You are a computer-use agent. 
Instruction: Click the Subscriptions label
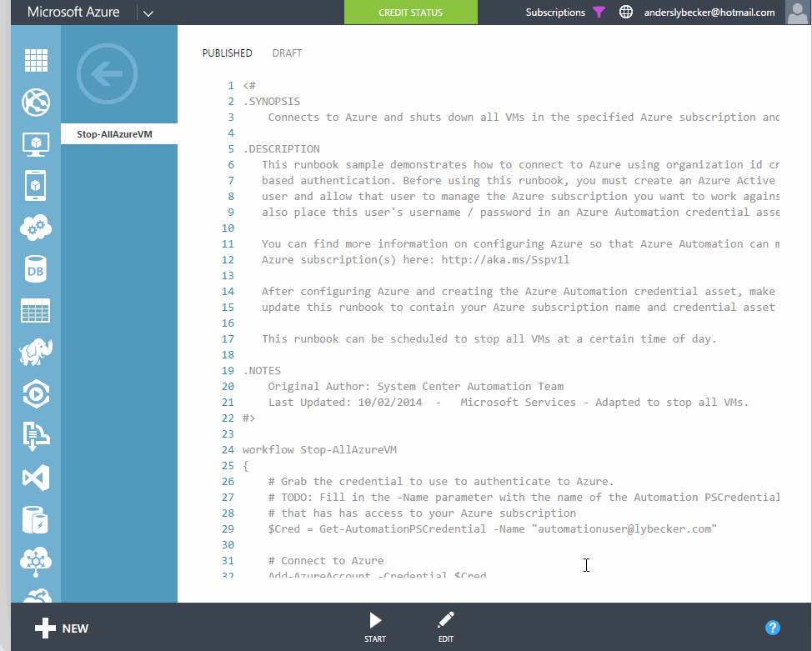(555, 13)
